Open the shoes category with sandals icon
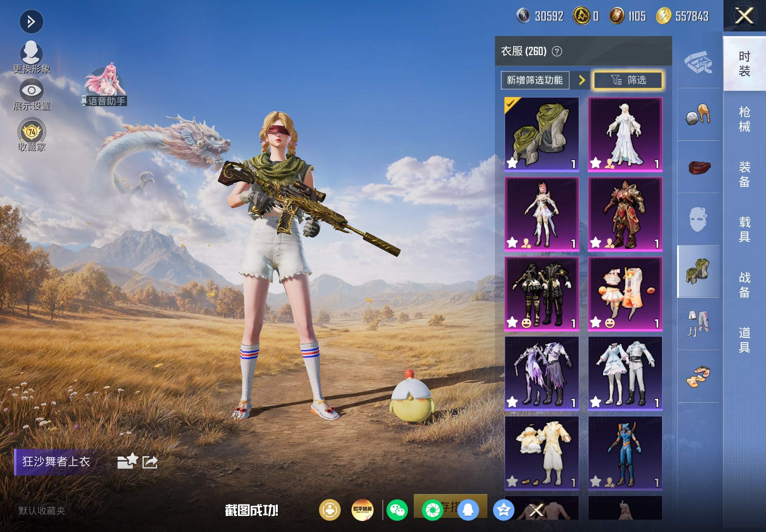 698,376
